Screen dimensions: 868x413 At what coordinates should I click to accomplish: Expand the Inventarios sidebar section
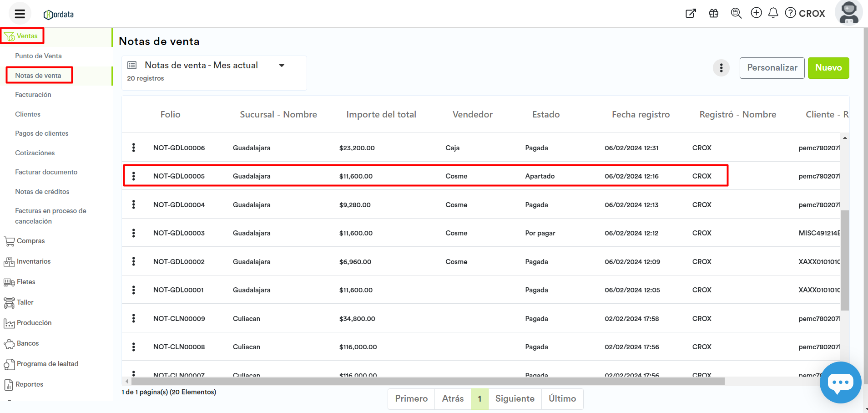33,261
